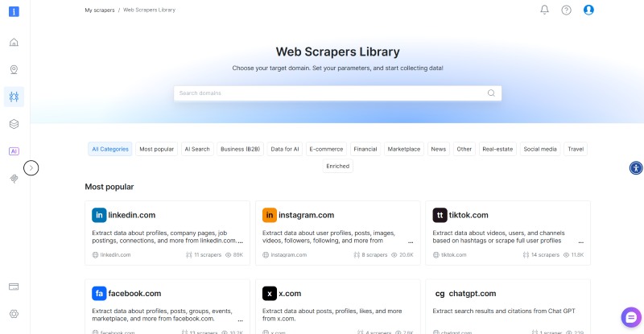This screenshot has height=334, width=644.
Task: Click the facebook.com 'fa' logo
Action: coord(99,293)
